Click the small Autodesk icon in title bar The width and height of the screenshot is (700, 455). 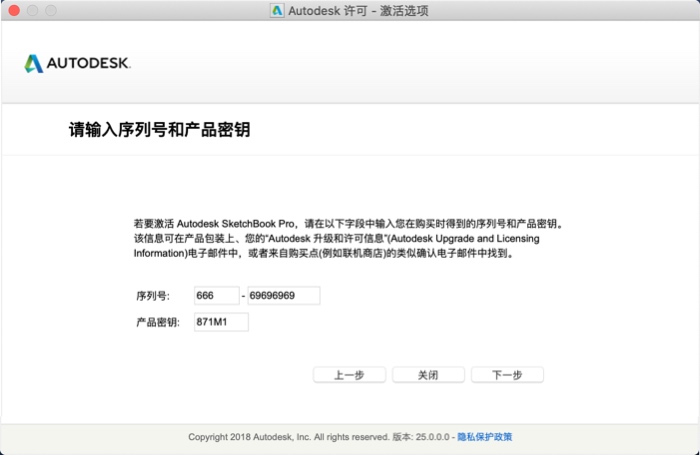[277, 10]
